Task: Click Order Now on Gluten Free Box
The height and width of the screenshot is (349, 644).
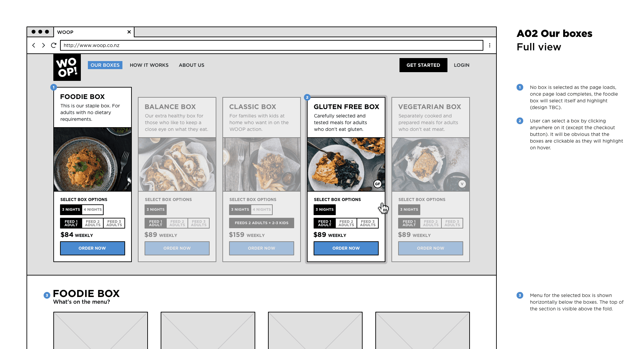Action: click(346, 248)
